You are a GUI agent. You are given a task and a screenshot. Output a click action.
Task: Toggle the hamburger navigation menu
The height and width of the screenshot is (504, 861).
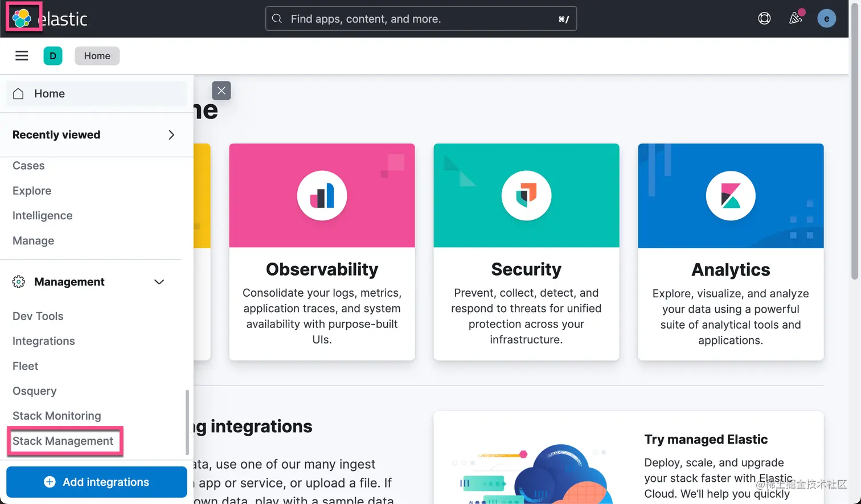22,56
